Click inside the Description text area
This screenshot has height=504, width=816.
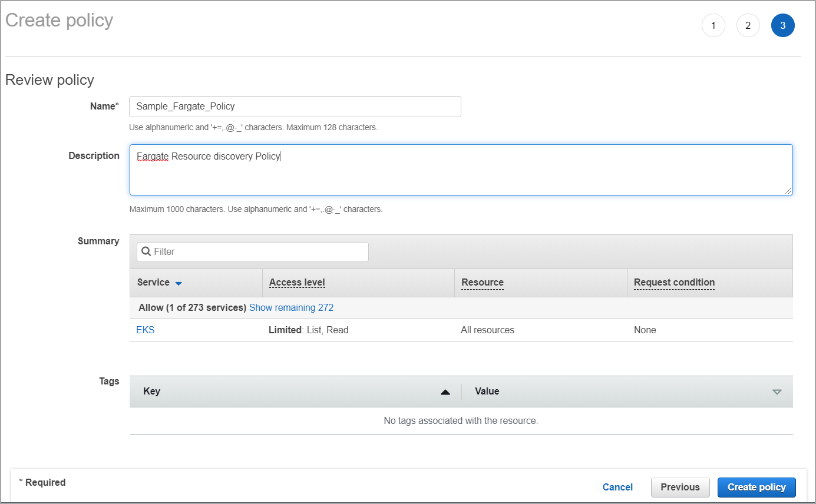460,169
